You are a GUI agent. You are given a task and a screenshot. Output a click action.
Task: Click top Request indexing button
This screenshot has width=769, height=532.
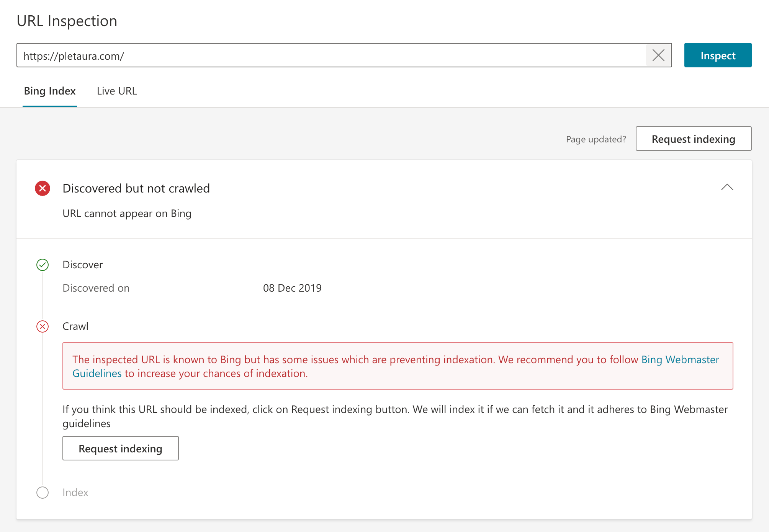coord(693,139)
